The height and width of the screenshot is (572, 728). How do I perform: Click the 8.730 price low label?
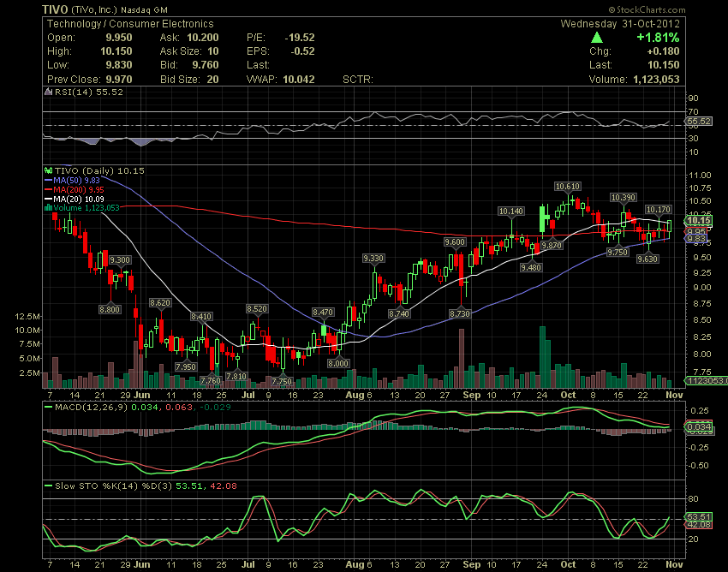tap(460, 314)
